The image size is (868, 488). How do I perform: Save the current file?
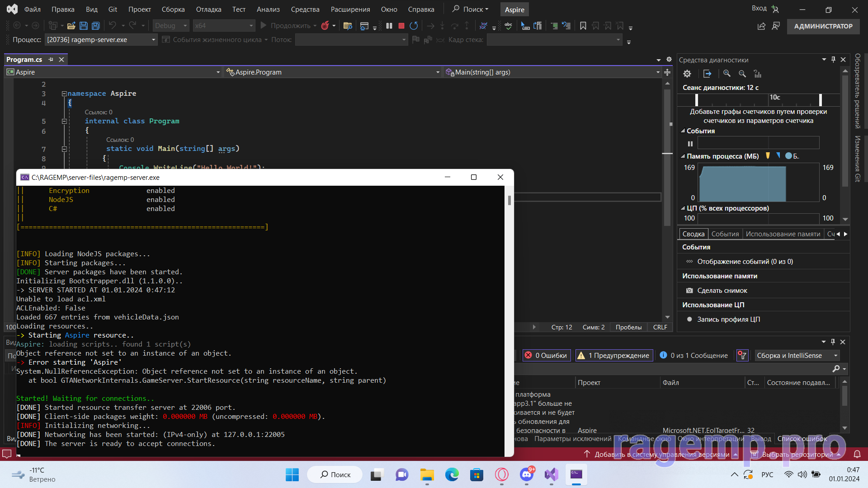coord(84,26)
